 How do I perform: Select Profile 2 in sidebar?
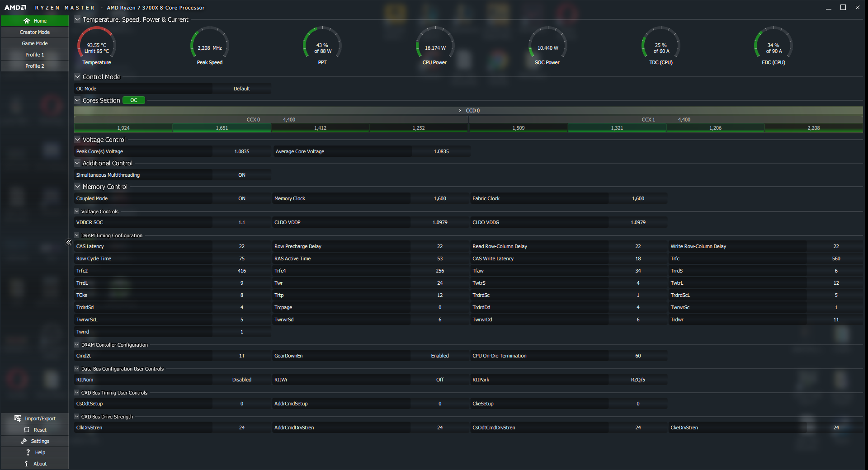35,66
